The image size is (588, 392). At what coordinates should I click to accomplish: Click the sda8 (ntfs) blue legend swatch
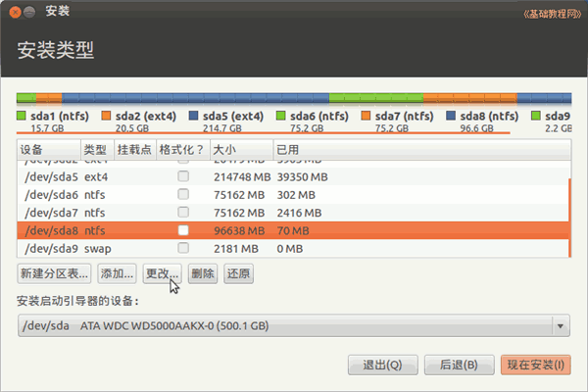(451, 116)
